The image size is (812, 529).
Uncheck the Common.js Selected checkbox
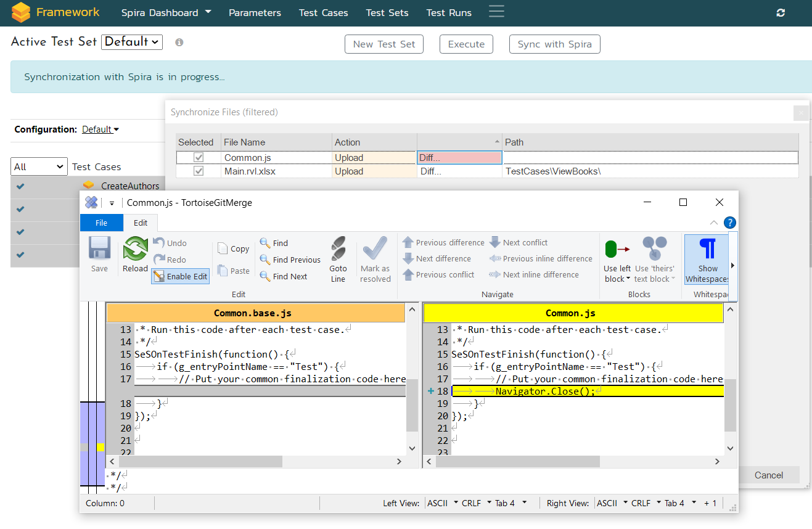coord(199,158)
